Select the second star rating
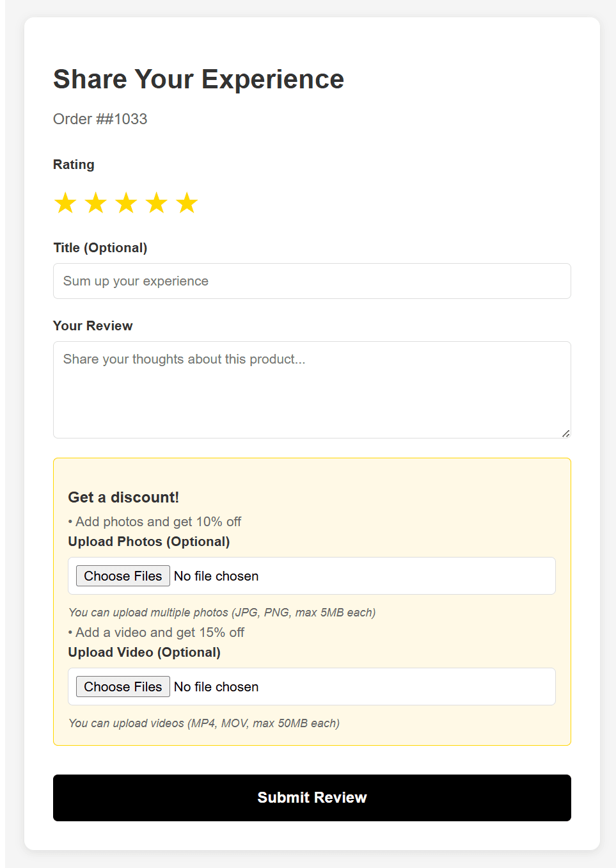The image size is (616, 868). click(x=95, y=203)
